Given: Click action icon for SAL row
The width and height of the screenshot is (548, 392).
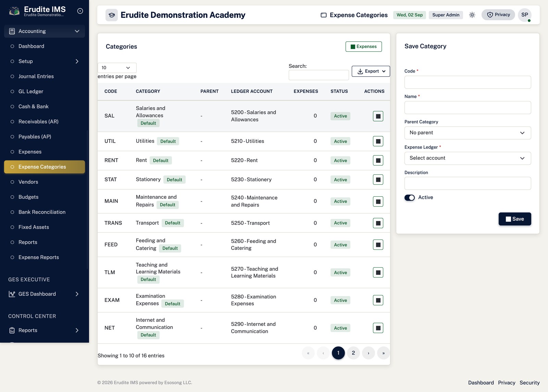Looking at the screenshot, I should [x=378, y=116].
